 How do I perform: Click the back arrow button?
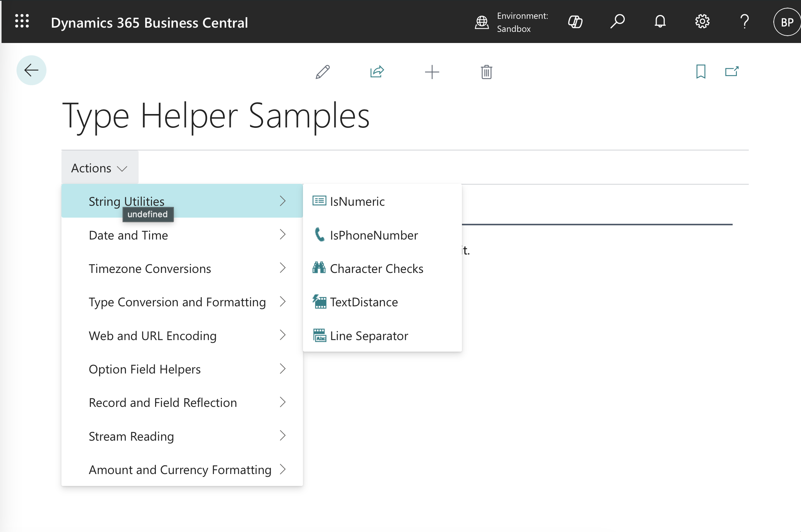31,70
